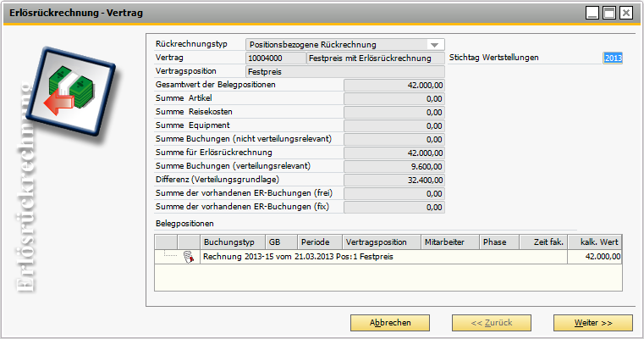Viewport: 644px width, 339px height.
Task: Click the Abbrechen button
Action: (x=390, y=323)
